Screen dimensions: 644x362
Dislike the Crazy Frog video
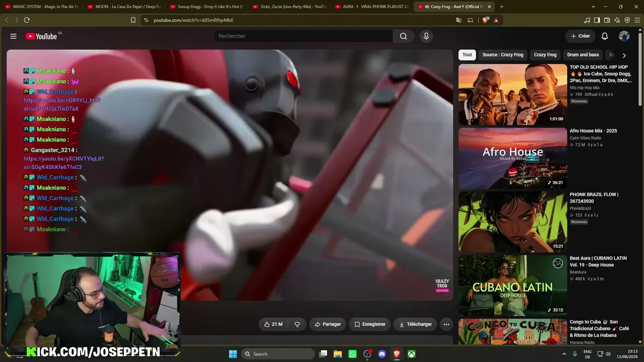[x=297, y=324]
